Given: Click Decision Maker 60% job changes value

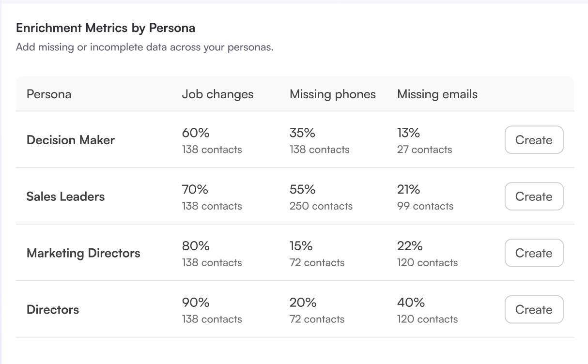Looking at the screenshot, I should 196,133.
